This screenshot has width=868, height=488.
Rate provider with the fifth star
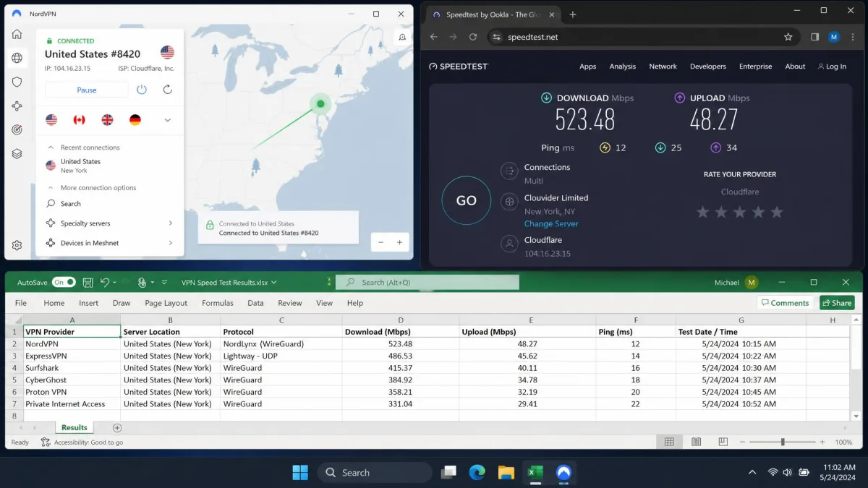(777, 212)
